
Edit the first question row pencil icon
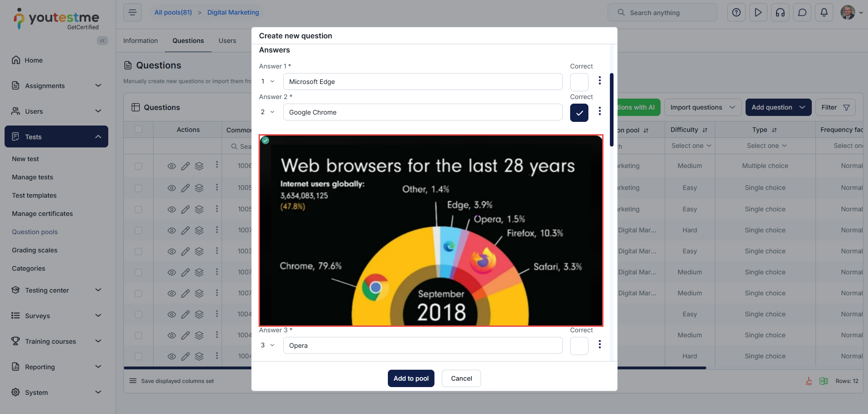[x=185, y=166]
